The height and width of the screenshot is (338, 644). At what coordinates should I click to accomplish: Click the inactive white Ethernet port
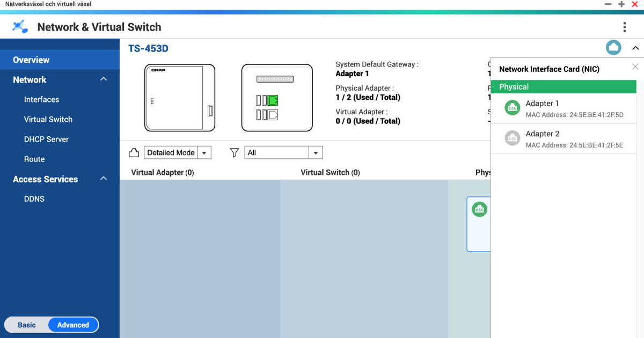pyautogui.click(x=273, y=114)
